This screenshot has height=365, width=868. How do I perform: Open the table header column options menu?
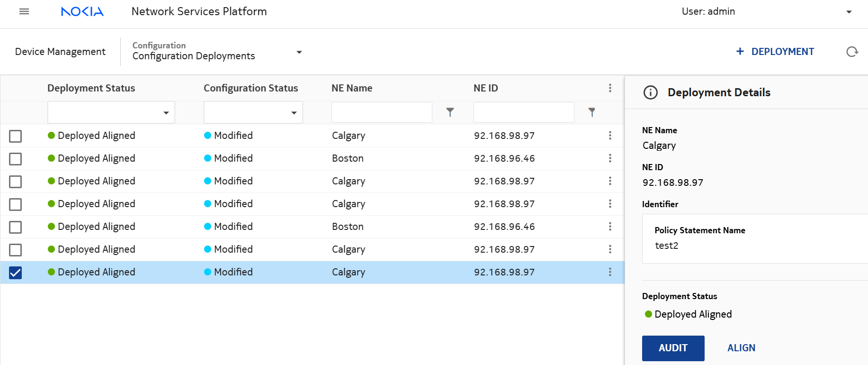click(x=610, y=88)
